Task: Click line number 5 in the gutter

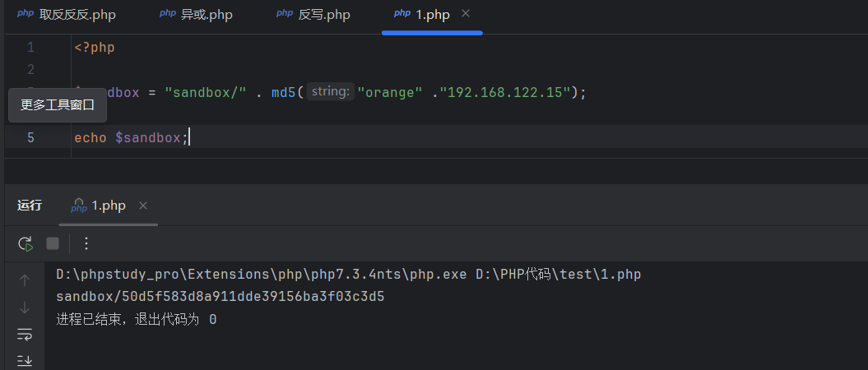Action: coord(30,137)
